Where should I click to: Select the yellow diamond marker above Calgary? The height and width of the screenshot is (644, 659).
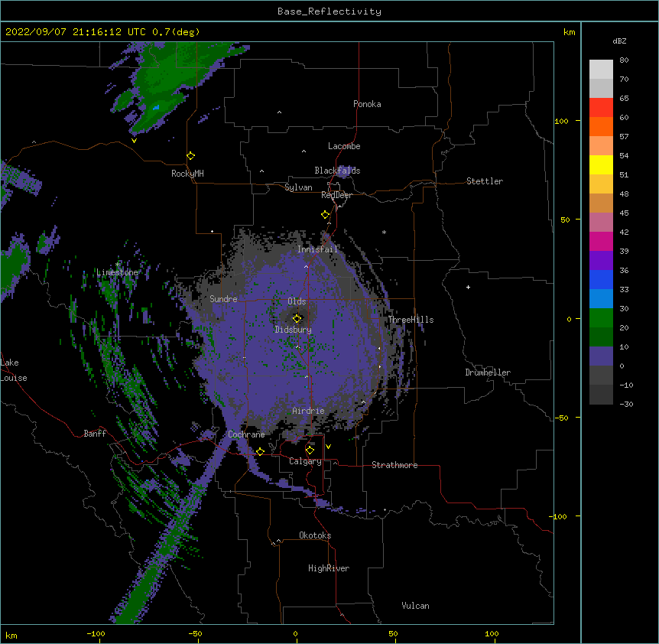[310, 450]
